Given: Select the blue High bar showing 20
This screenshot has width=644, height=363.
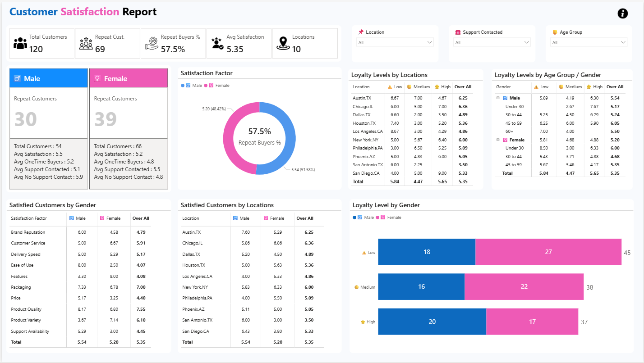Looking at the screenshot, I should (432, 322).
